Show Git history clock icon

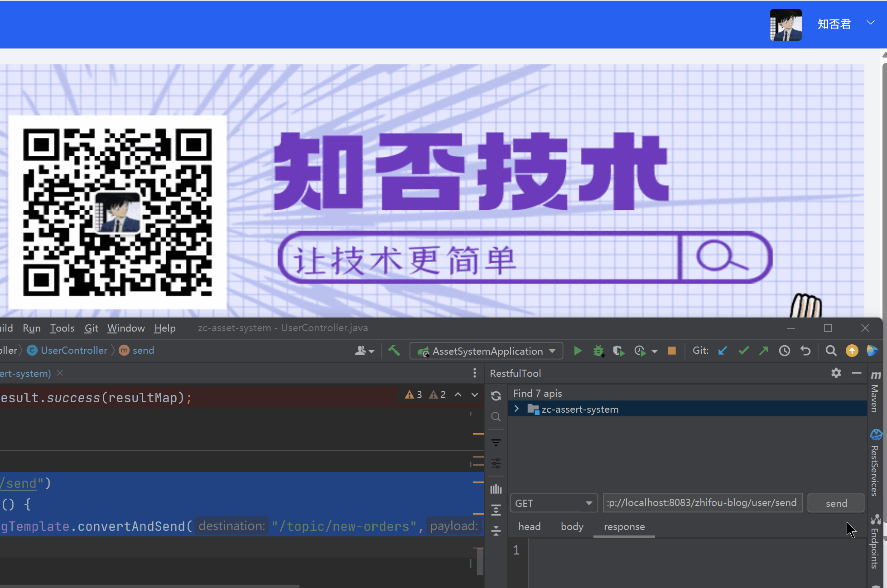(x=784, y=351)
